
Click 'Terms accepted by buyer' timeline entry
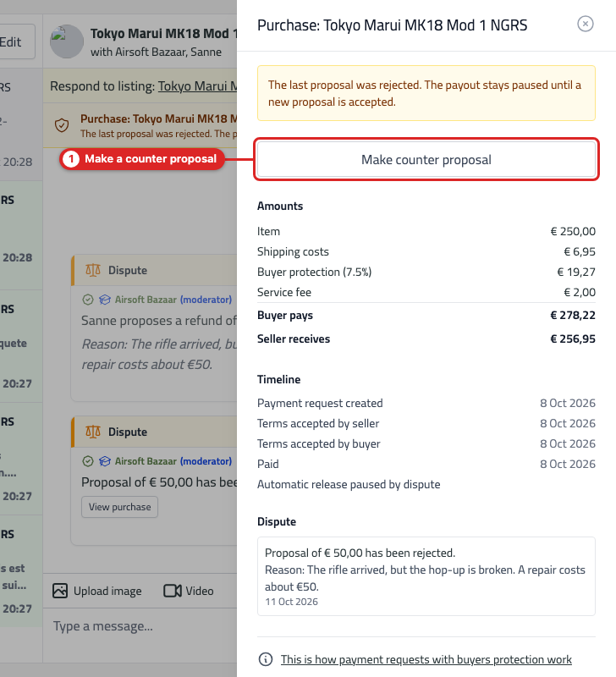(426, 443)
